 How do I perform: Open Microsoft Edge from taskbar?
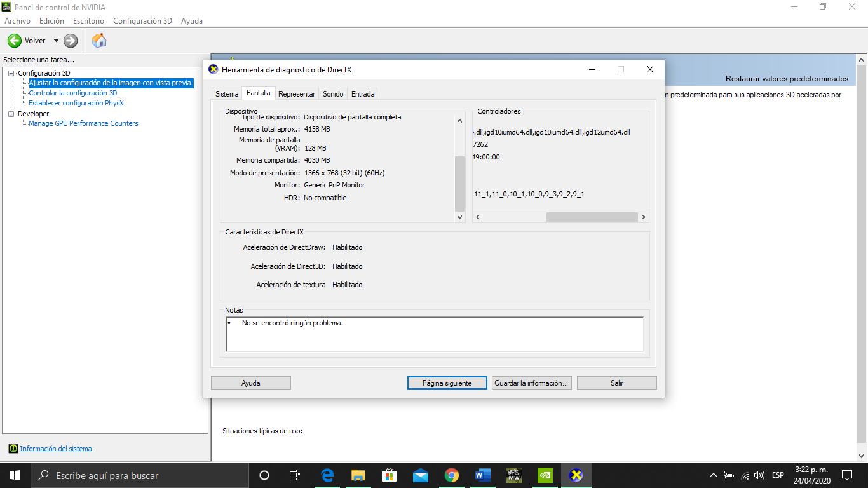tap(327, 475)
